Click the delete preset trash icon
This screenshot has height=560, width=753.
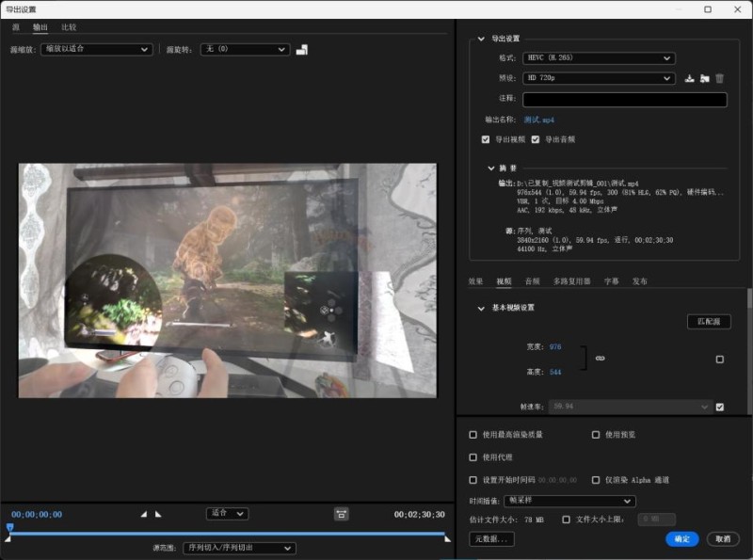pos(719,78)
